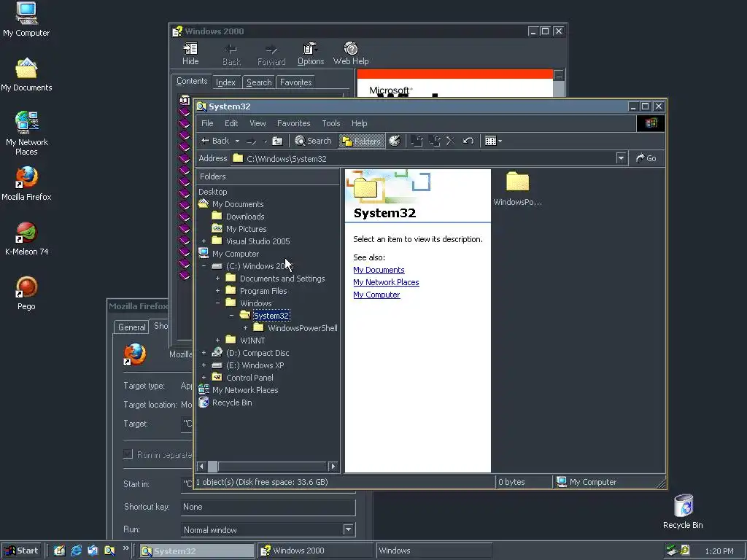Click the Undo icon in explorer toolbar
Screen dimensions: 747x560
tap(468, 141)
